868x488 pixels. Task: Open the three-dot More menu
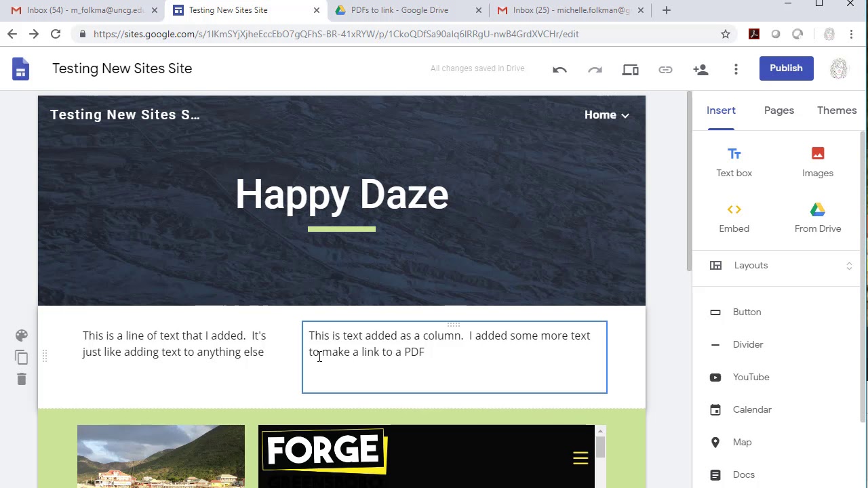[736, 69]
